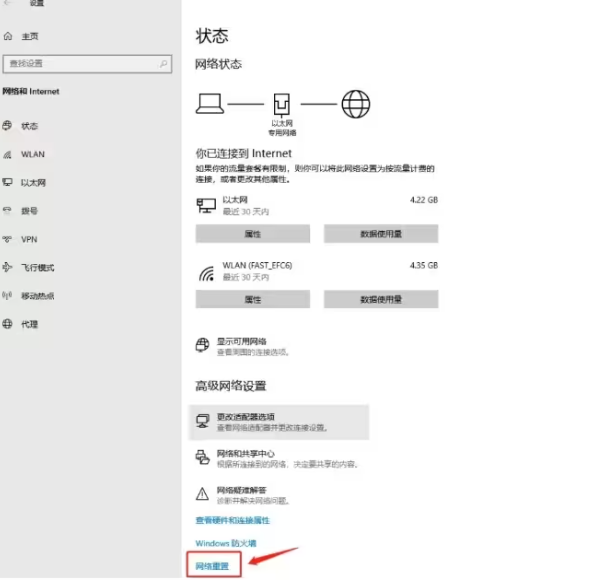Click 你已连接到 Internet text
This screenshot has height=582, width=600.
click(x=243, y=153)
